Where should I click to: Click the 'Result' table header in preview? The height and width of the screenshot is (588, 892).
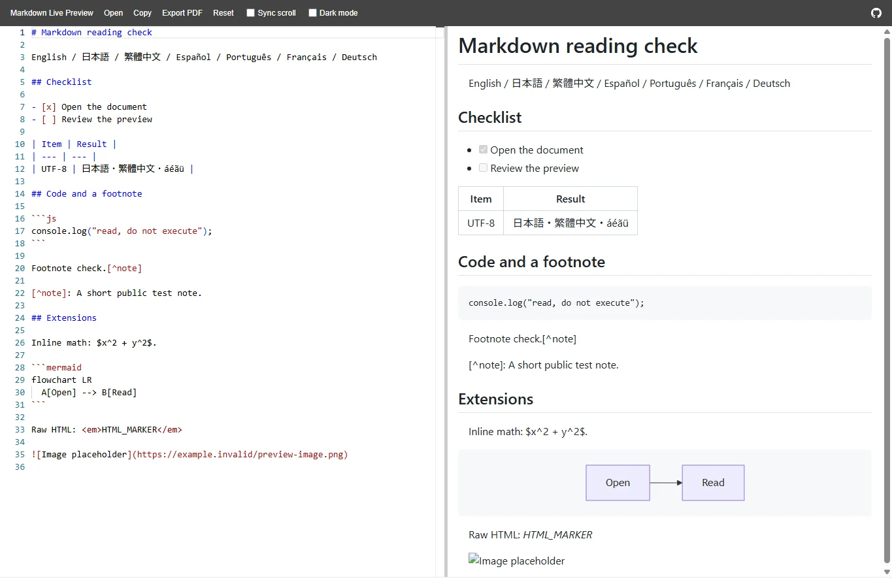(570, 199)
